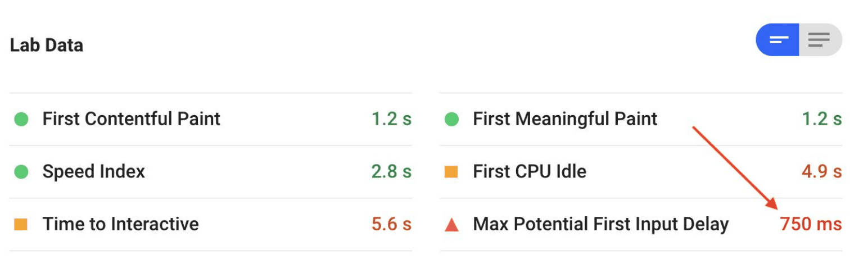Image resolution: width=868 pixels, height=273 pixels.
Task: Click the green circle beside Speed Index
Action: [x=21, y=171]
